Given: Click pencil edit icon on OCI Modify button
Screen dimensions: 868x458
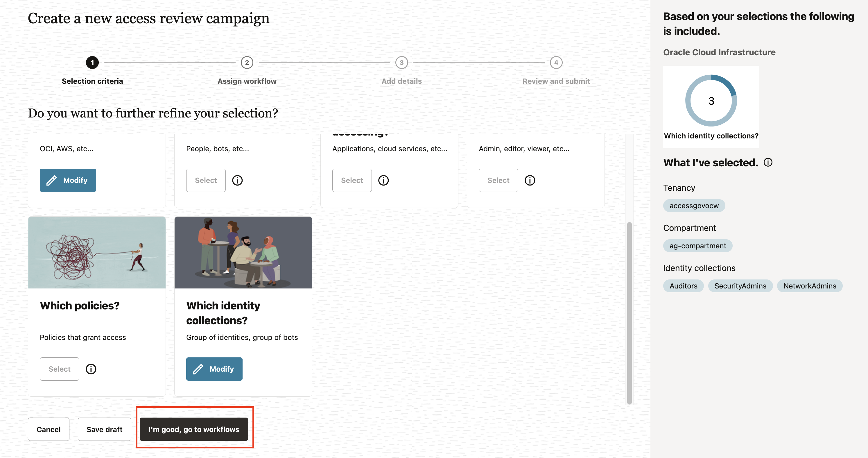Looking at the screenshot, I should 51,180.
